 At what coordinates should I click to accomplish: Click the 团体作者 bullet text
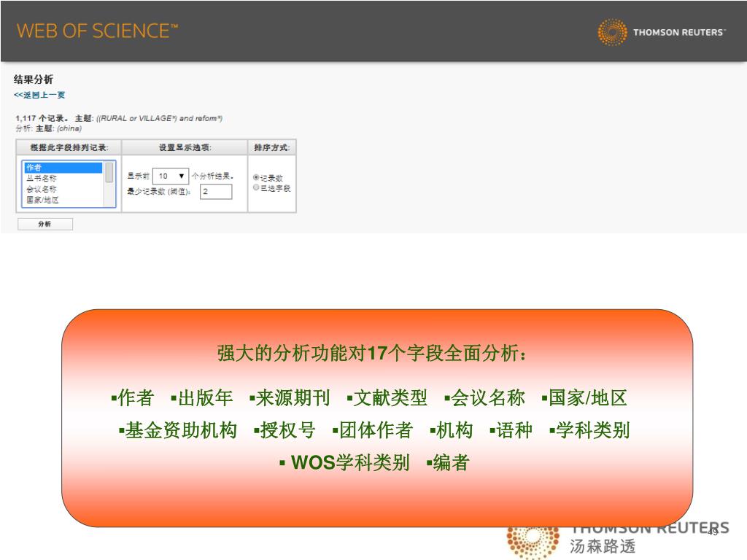[372, 430]
